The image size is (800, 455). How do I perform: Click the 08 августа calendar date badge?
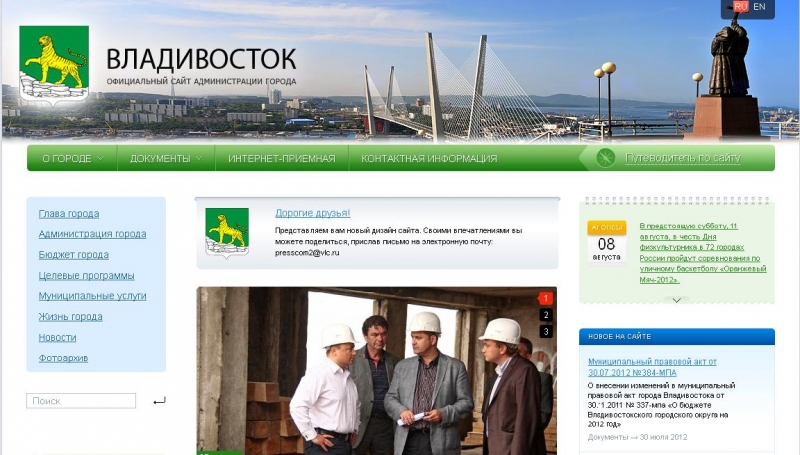tap(606, 243)
